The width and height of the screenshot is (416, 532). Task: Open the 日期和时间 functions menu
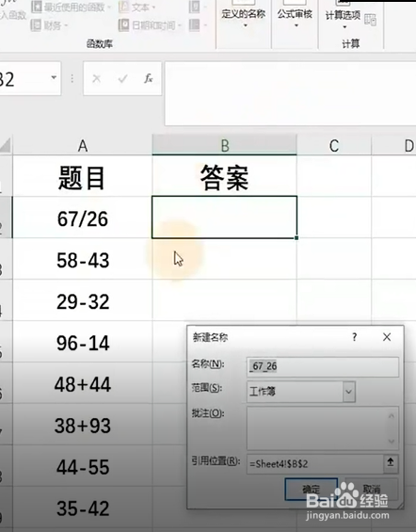coord(151,25)
